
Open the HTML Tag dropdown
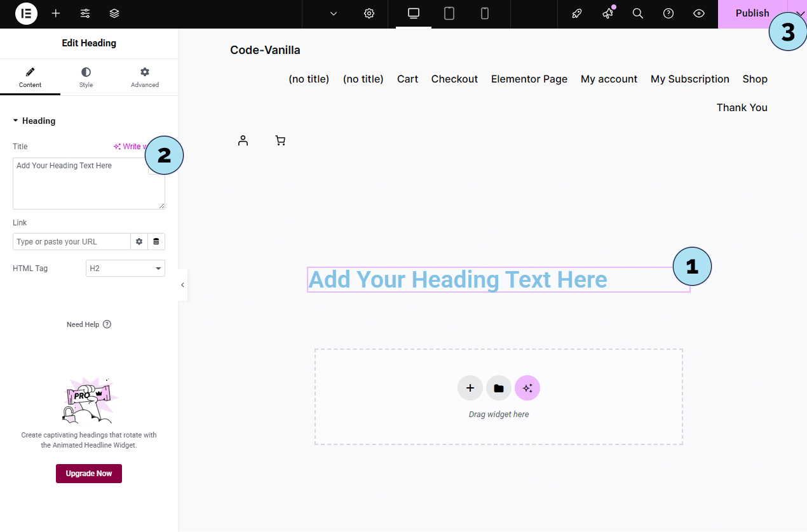tap(125, 269)
